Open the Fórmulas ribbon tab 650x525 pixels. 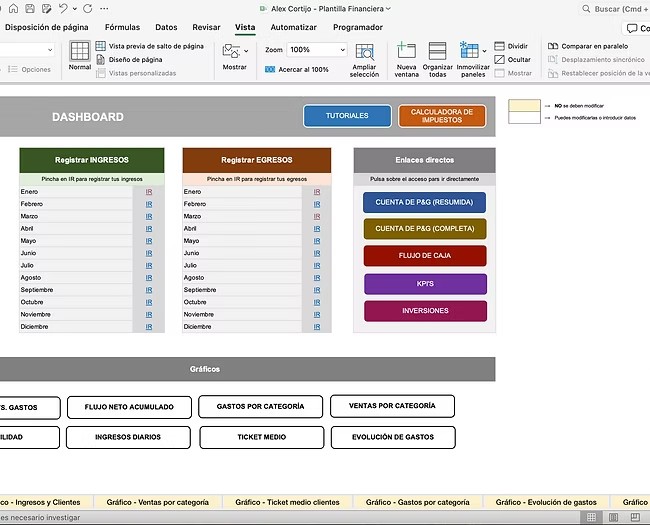(122, 27)
